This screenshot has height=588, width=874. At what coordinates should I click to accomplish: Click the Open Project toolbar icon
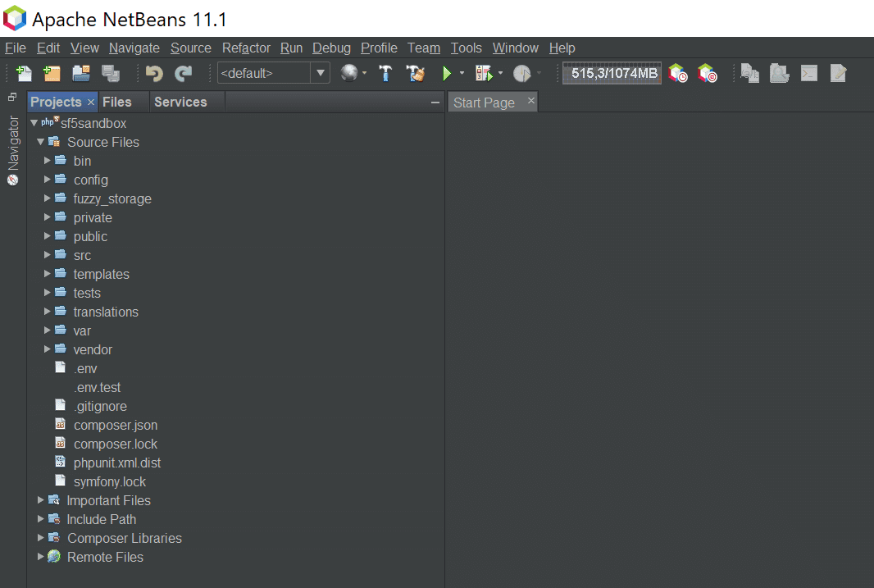[81, 73]
